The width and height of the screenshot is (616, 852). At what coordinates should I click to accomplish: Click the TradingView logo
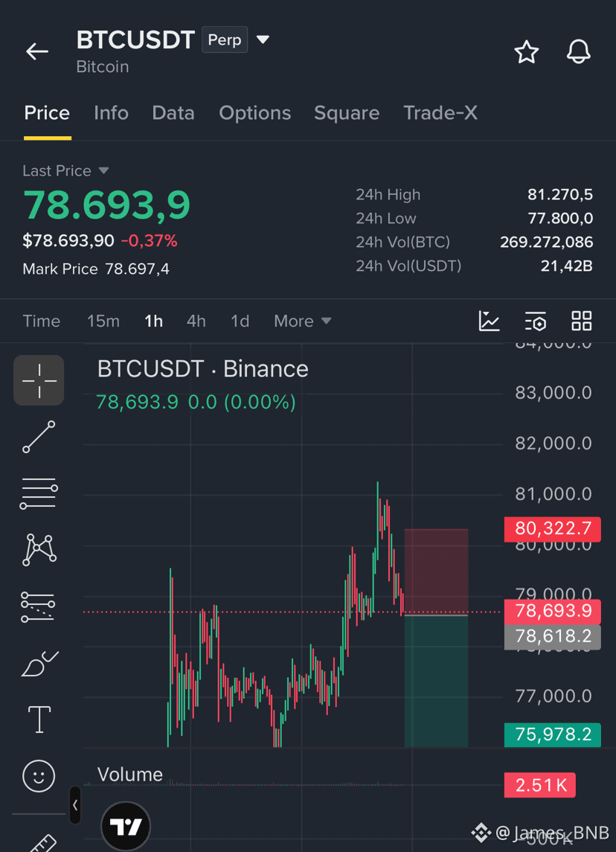tap(126, 827)
